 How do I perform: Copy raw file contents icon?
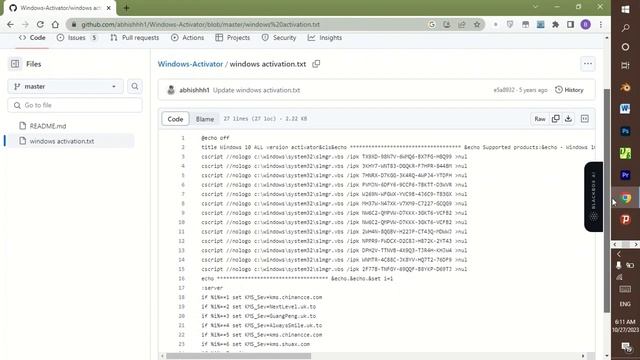coord(556,119)
